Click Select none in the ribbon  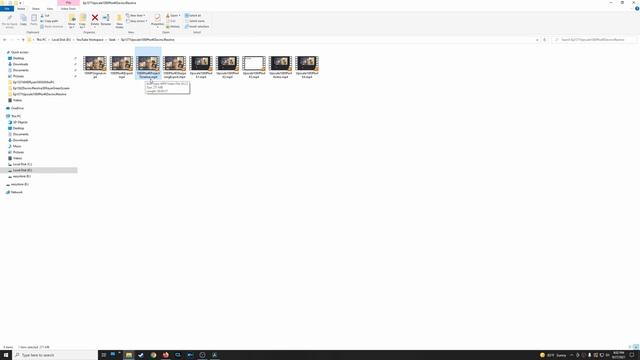pyautogui.click(x=195, y=21)
